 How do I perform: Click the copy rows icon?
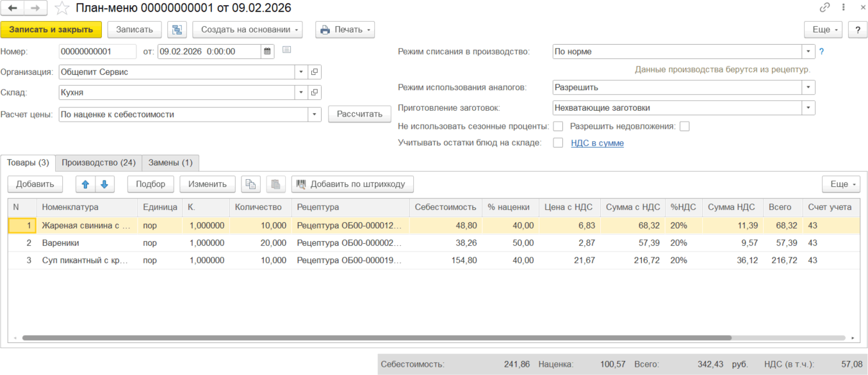(250, 184)
